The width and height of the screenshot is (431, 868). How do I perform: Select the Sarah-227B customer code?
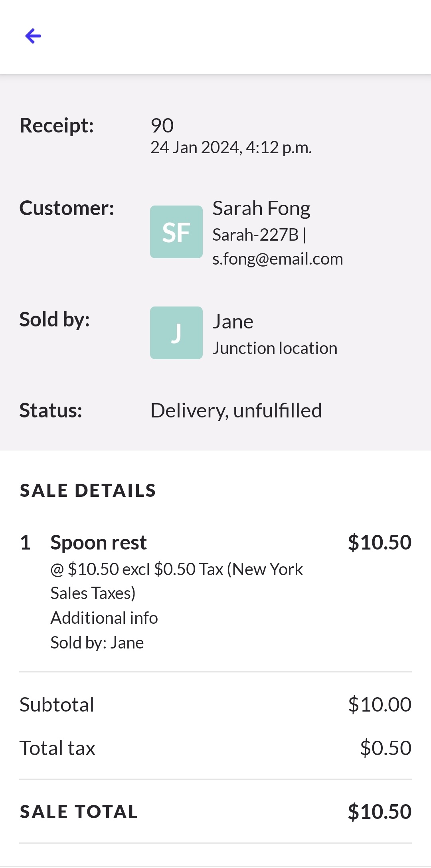click(x=255, y=235)
